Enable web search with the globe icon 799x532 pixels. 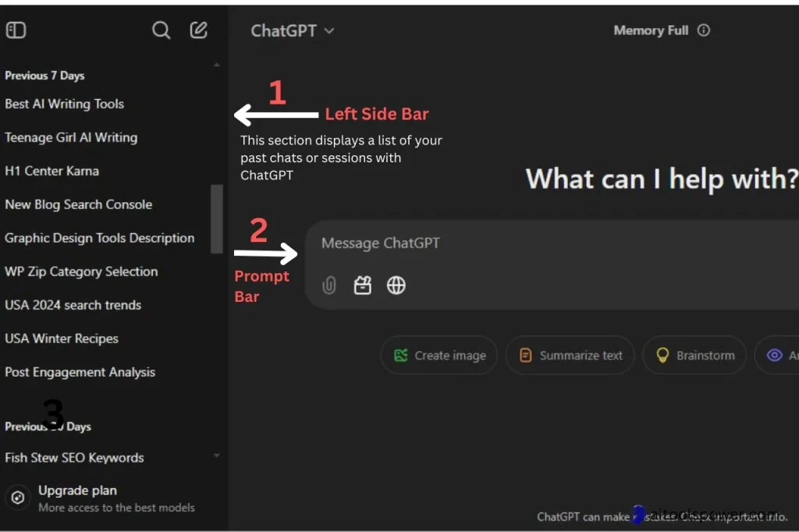pyautogui.click(x=396, y=286)
